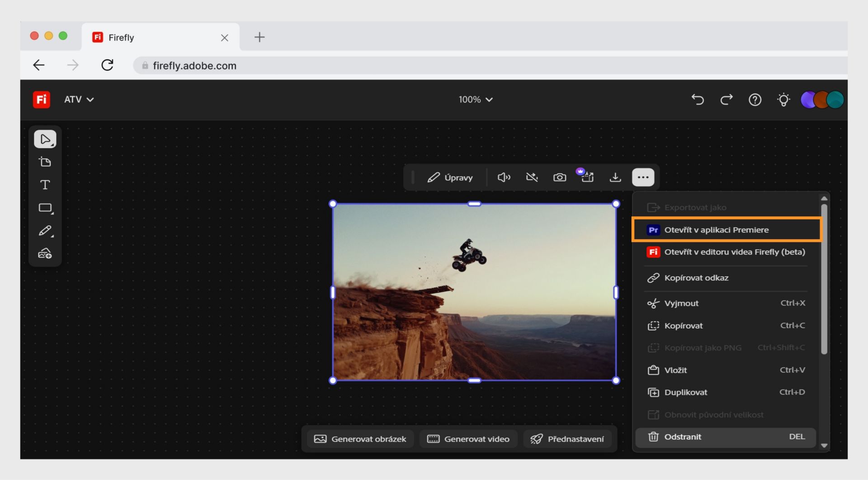Open the ATV project dropdown
Viewport: 868px width, 480px height.
point(79,100)
